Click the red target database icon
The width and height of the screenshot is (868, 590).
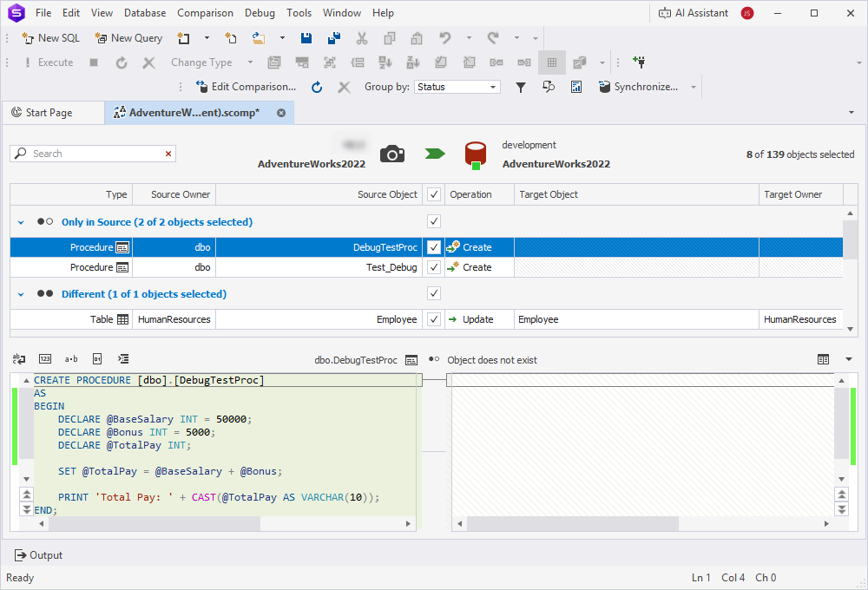pos(475,154)
